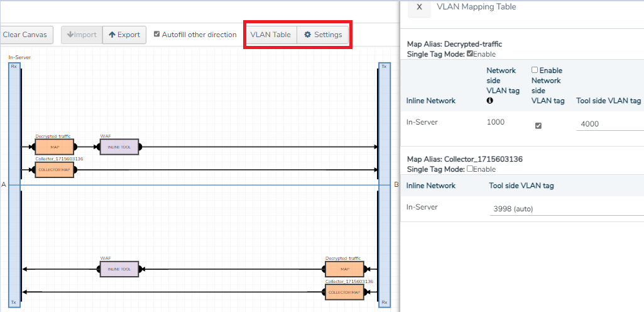Screen dimensions: 644x312
Task: Toggle Enable Network side VLAN tag header checkbox
Action: [534, 70]
